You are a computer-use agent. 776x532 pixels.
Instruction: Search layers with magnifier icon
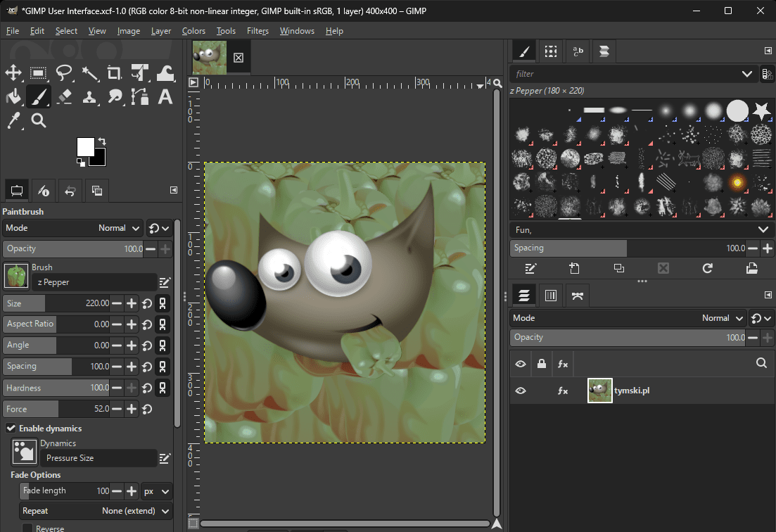point(762,363)
